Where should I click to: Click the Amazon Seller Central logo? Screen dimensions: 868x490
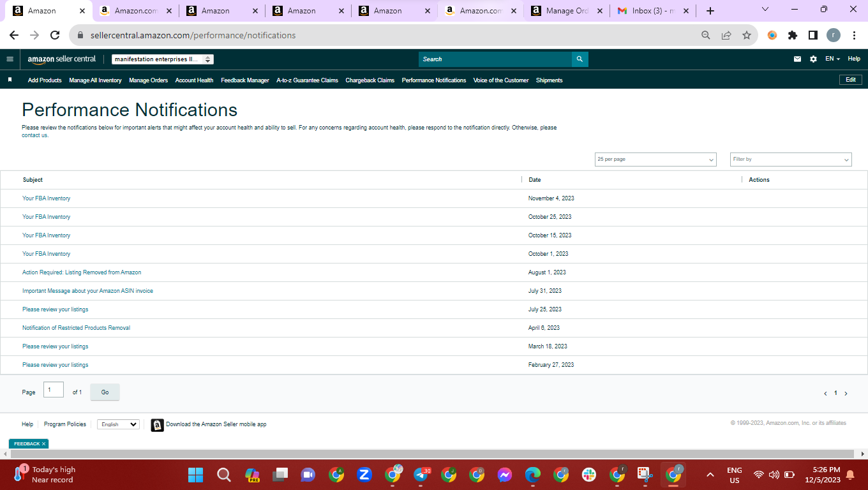(x=62, y=59)
